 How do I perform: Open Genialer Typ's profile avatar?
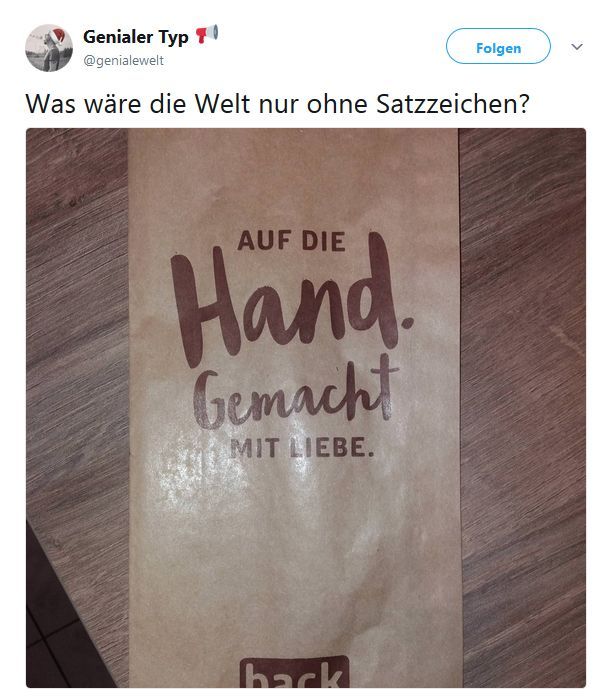(49, 48)
